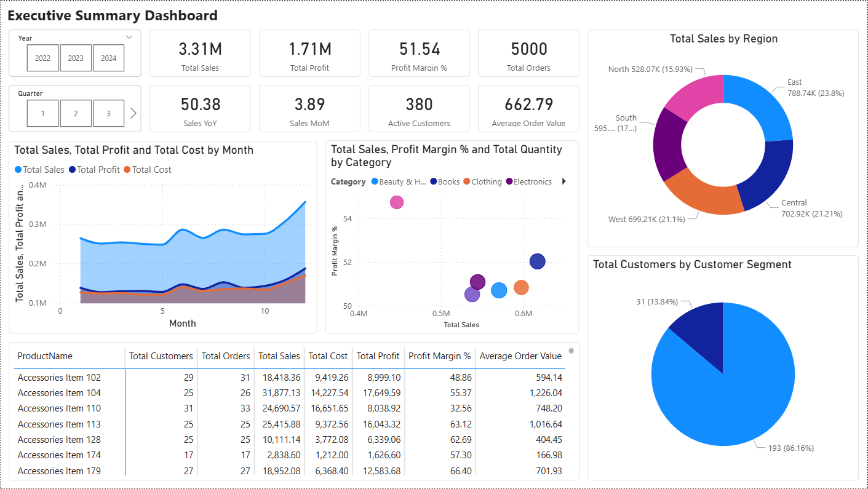Show hidden category legend items via arrow
Image resolution: width=868 pixels, height=489 pixels.
click(563, 181)
